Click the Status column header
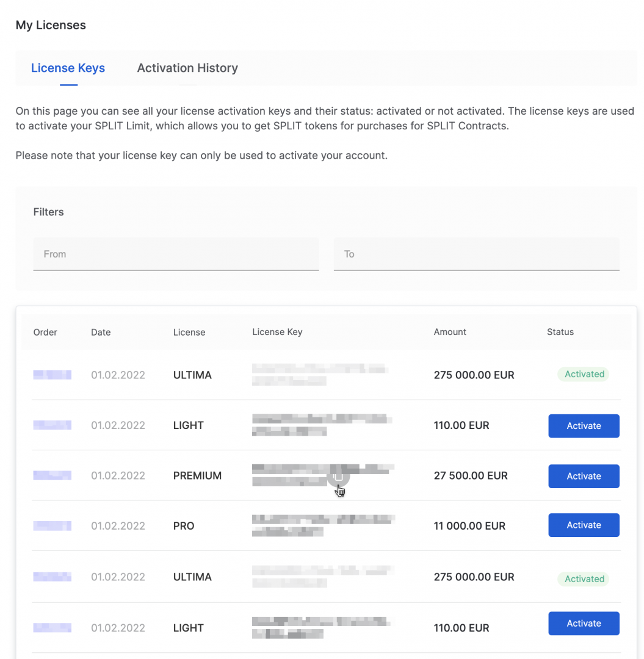This screenshot has width=644, height=659. pos(560,333)
